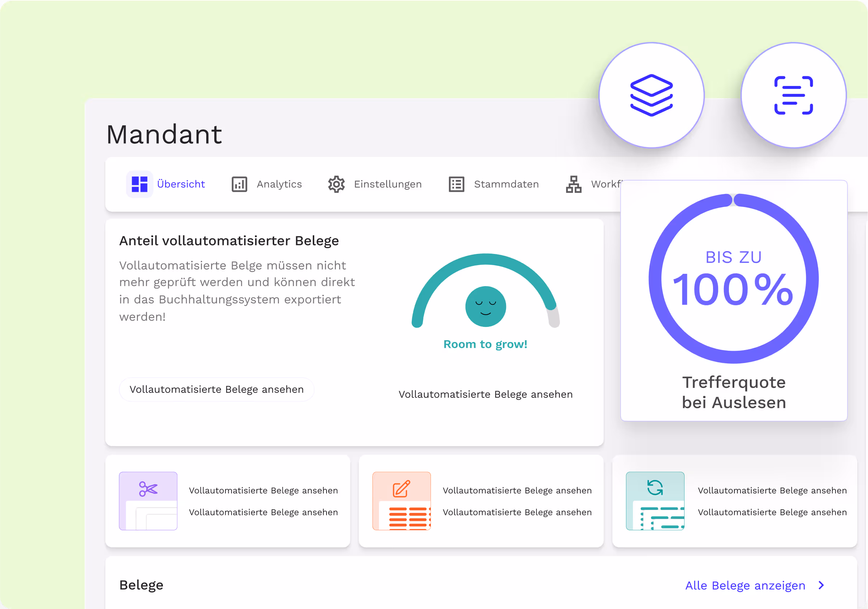This screenshot has width=868, height=609.
Task: Click the document scan icon circle
Action: (x=793, y=95)
